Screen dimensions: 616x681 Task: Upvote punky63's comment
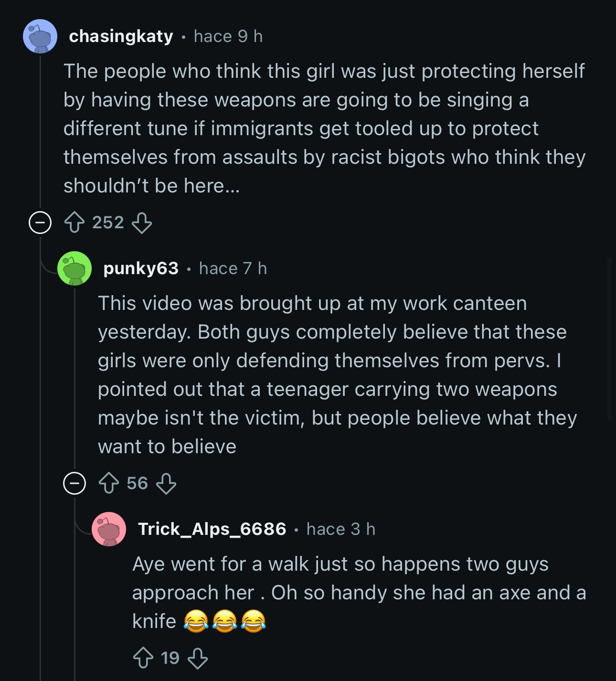click(x=109, y=483)
